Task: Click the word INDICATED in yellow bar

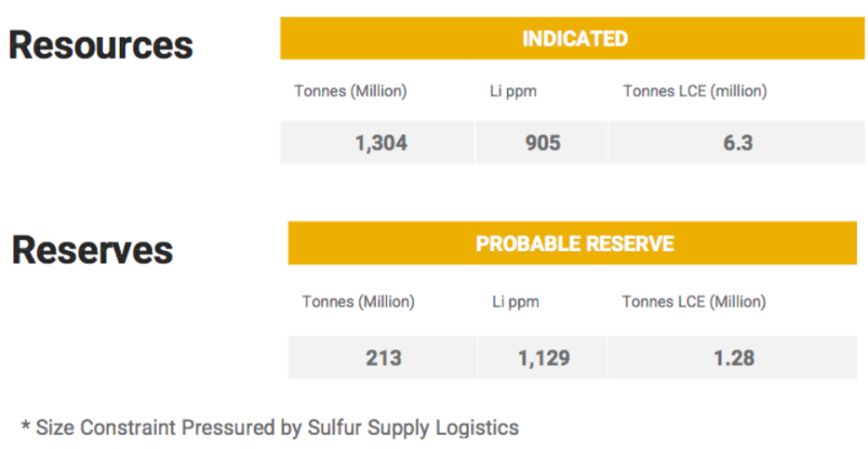Action: click(575, 39)
